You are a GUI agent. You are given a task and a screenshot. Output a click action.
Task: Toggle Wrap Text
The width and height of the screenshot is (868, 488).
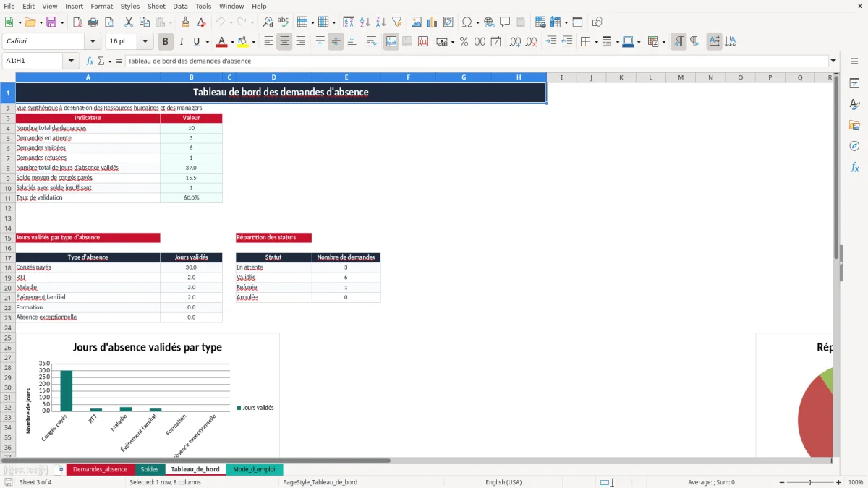[372, 42]
